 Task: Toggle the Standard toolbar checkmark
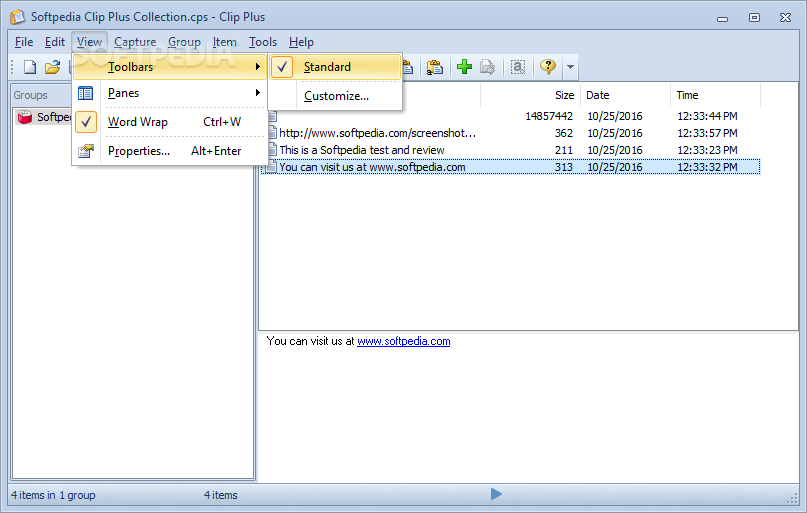[282, 67]
